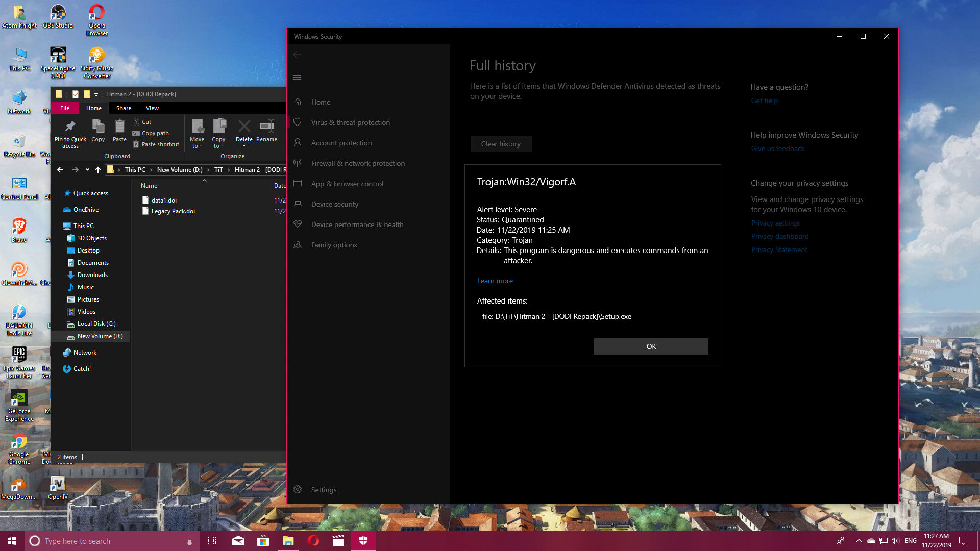Click the Learn more link
980x551 pixels.
[x=495, y=281]
